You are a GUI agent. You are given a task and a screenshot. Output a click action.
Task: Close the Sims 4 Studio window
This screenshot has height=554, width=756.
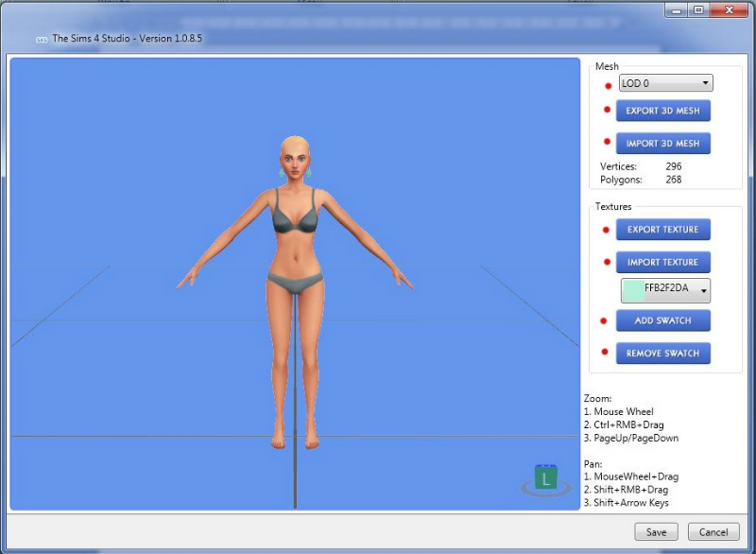click(x=730, y=10)
